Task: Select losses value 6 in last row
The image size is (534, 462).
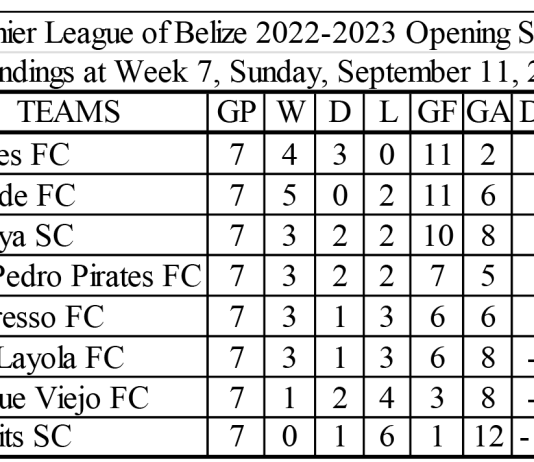Action: click(x=387, y=436)
